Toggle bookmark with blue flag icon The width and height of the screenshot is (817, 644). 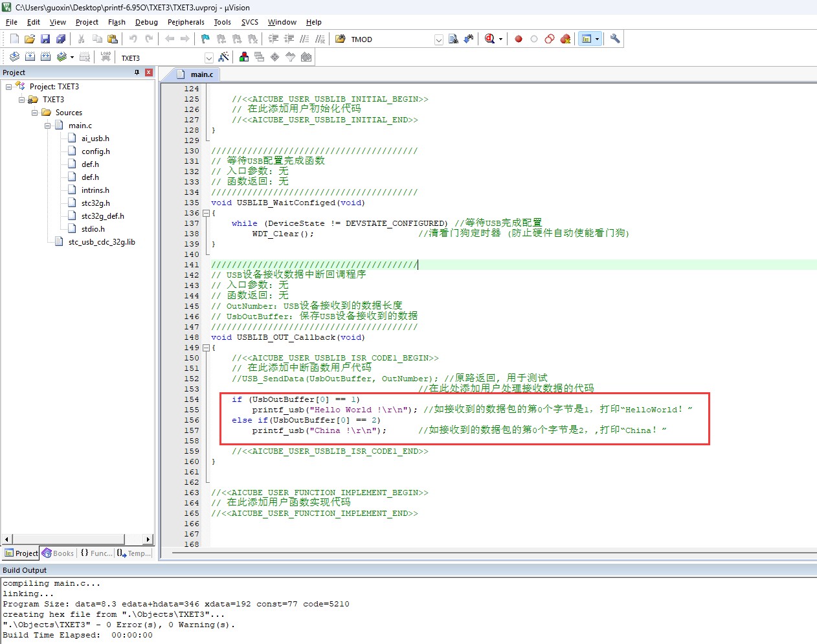(x=205, y=39)
